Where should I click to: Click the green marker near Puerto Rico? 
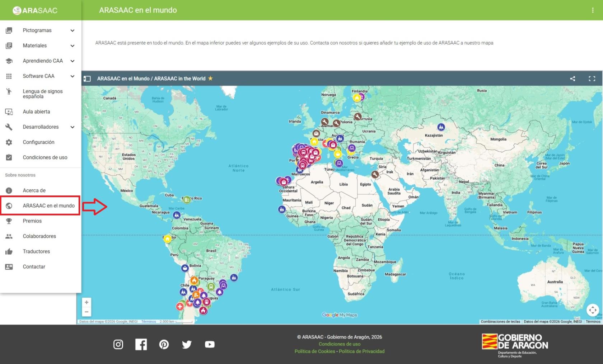(x=186, y=199)
